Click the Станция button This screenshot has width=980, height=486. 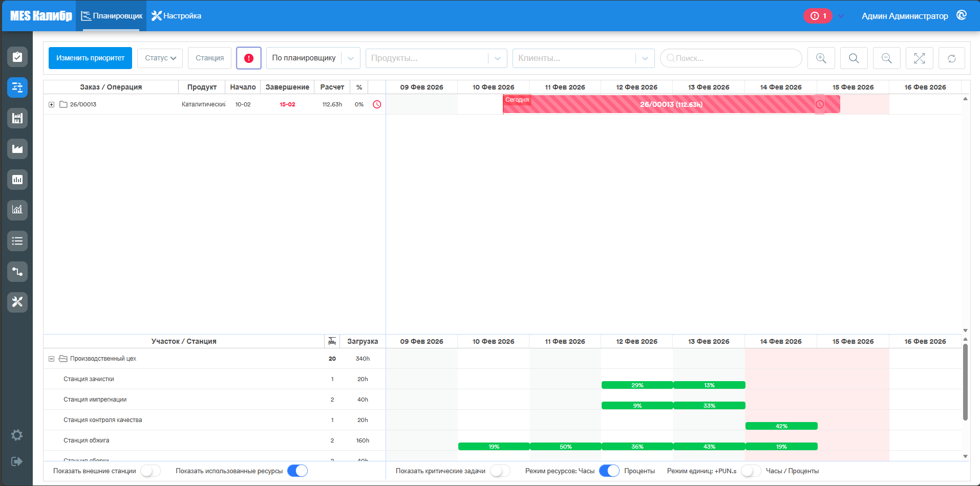209,58
